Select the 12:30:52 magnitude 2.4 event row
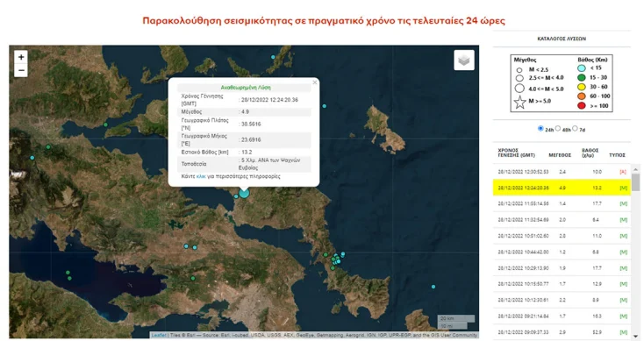This screenshot has height=341, width=644. point(562,172)
